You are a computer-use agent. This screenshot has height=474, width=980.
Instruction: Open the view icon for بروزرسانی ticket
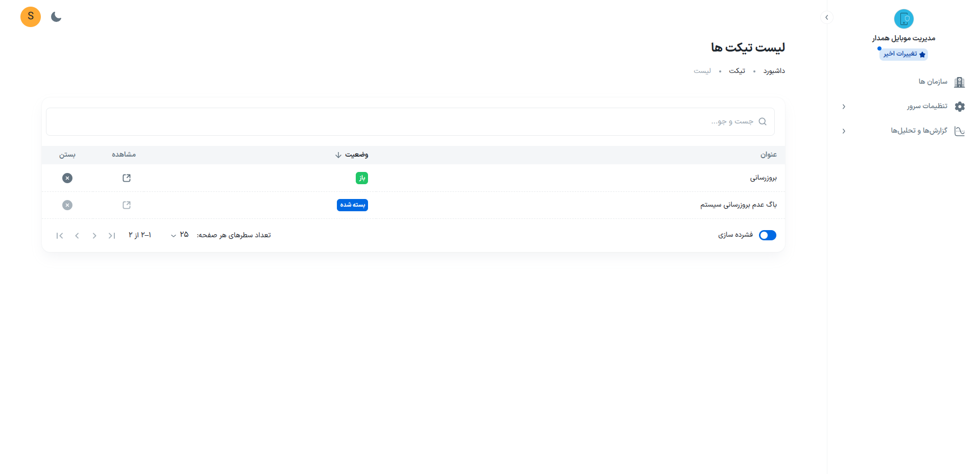point(127,178)
